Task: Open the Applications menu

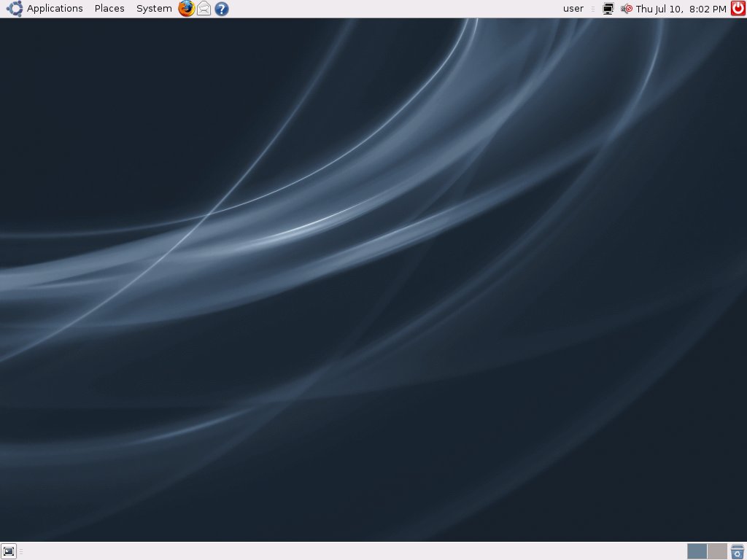Action: point(54,9)
